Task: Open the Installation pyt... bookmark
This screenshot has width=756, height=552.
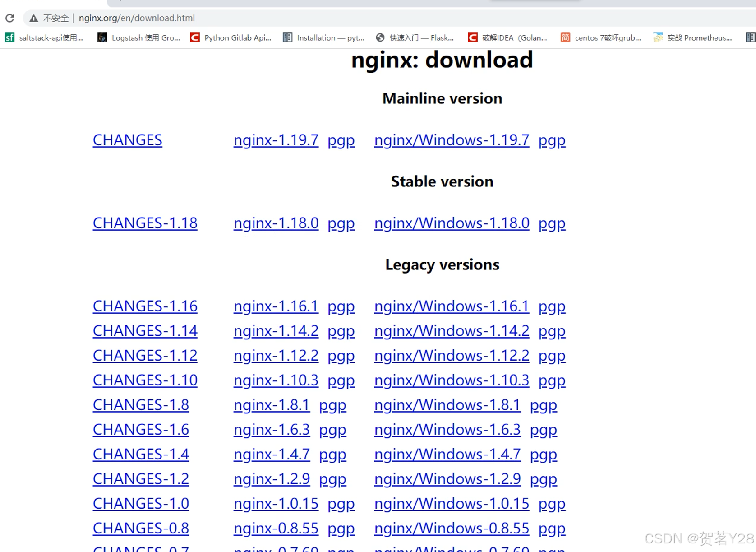Action: point(323,38)
